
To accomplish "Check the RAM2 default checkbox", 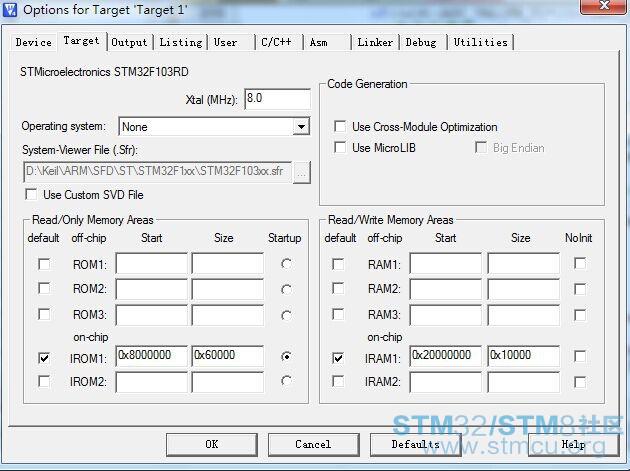I will (x=338, y=288).
